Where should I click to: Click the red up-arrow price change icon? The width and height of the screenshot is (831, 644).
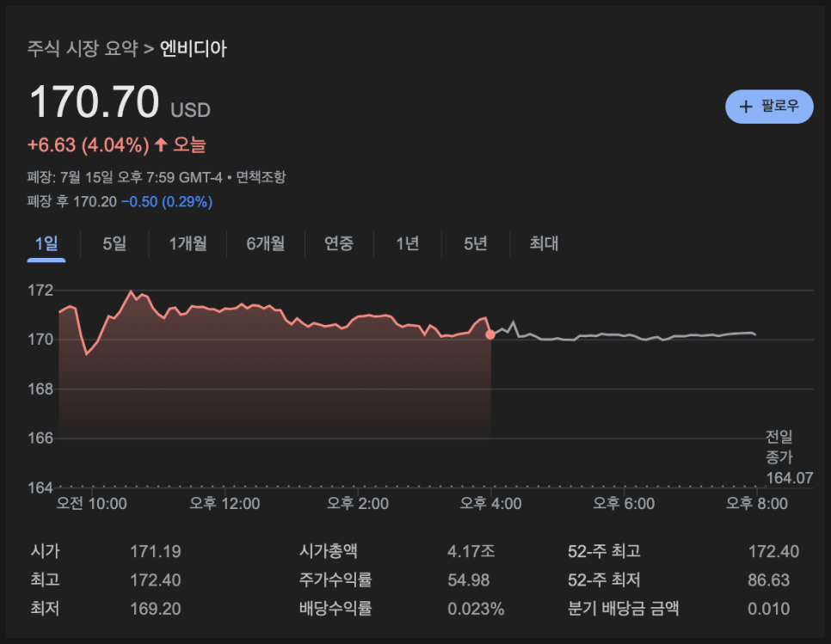(161, 144)
